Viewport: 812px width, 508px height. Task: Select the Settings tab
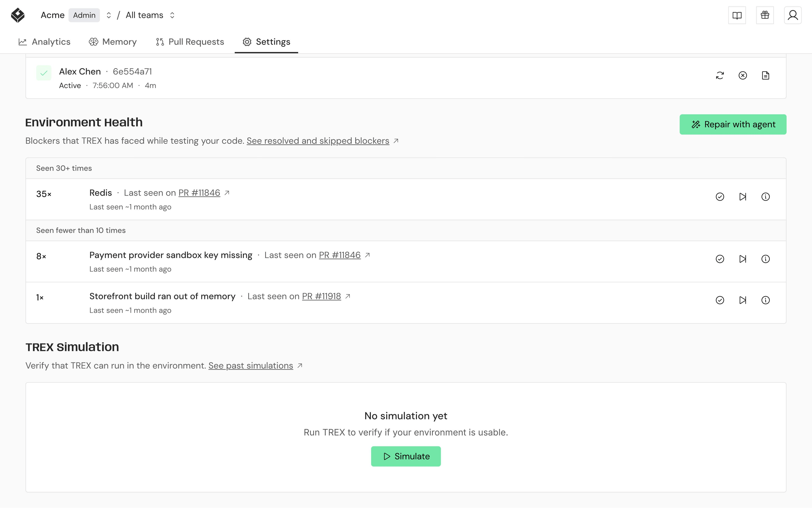266,42
